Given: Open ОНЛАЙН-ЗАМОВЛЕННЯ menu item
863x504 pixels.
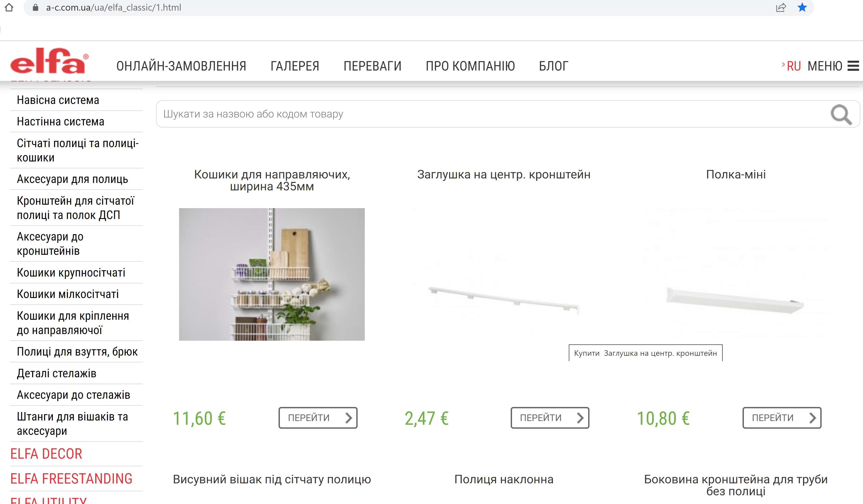Looking at the screenshot, I should (x=181, y=66).
